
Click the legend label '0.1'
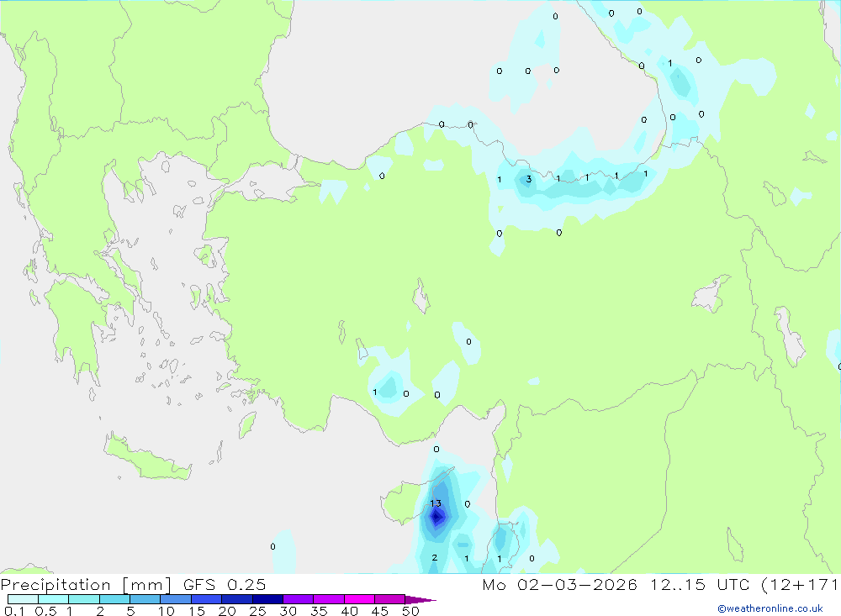click(x=14, y=611)
